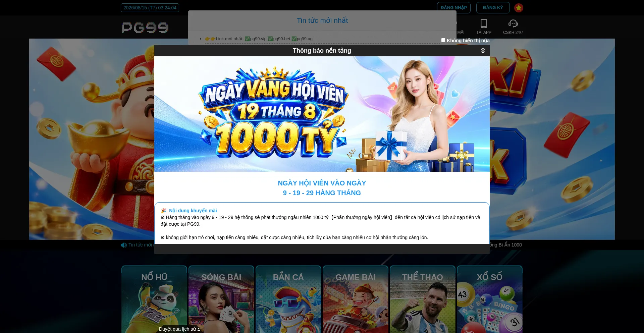Click the news speaker icon
Image resolution: width=644 pixels, height=333 pixels.
click(124, 245)
